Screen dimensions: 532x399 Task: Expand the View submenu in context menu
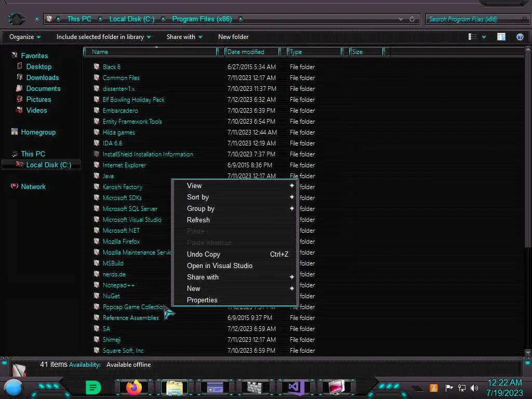click(x=235, y=185)
